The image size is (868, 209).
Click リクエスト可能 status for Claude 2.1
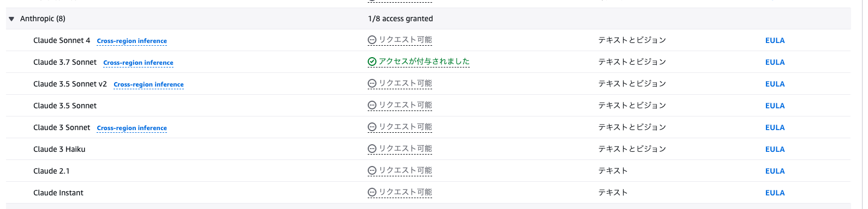pos(405,170)
